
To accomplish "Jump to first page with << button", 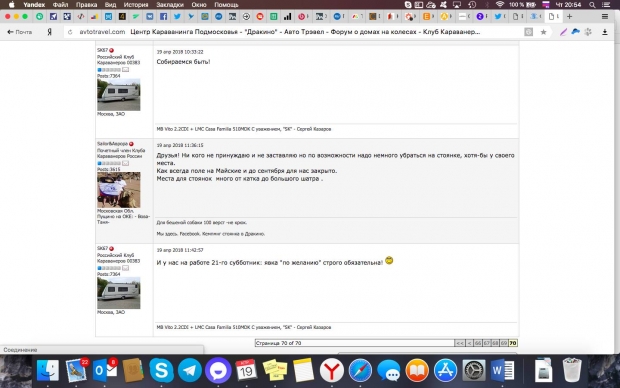I will click(459, 343).
